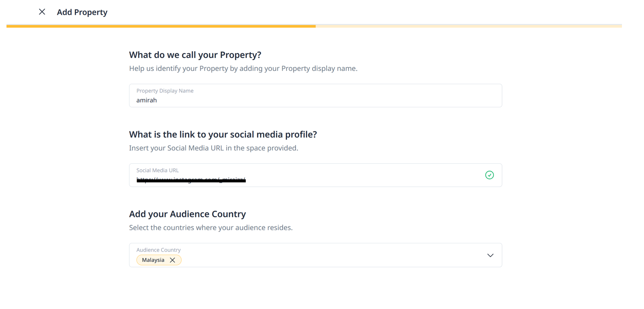The height and width of the screenshot is (309, 644).
Task: Close the Add Property dialog
Action: pyautogui.click(x=42, y=12)
